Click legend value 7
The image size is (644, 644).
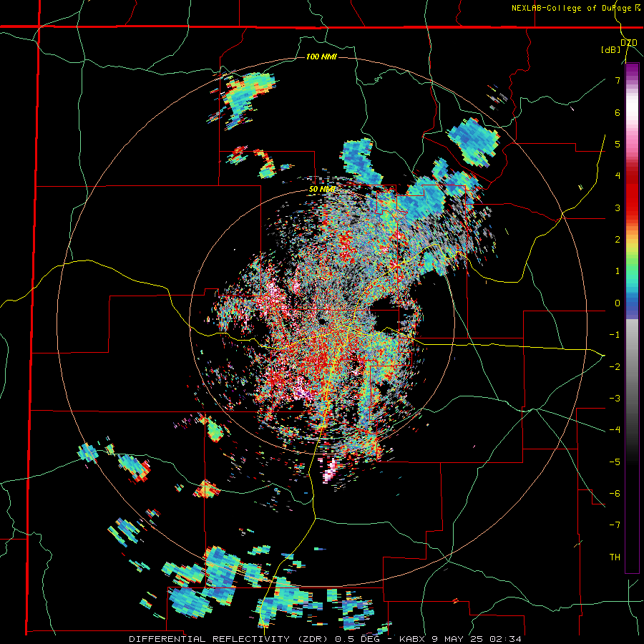coord(618,80)
